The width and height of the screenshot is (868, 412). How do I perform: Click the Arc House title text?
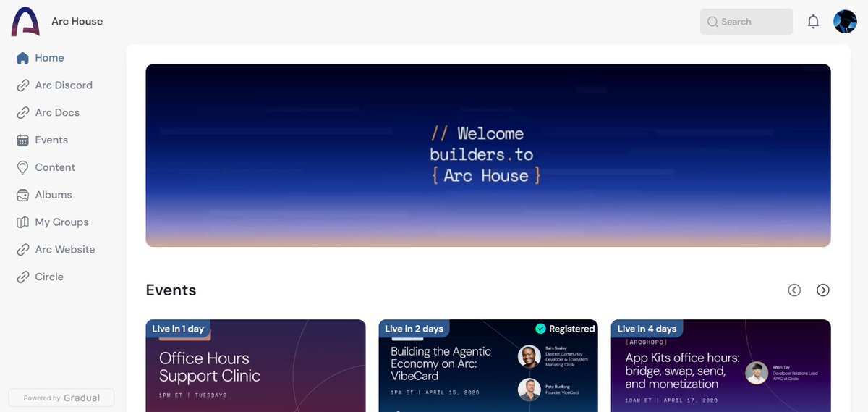pos(77,22)
